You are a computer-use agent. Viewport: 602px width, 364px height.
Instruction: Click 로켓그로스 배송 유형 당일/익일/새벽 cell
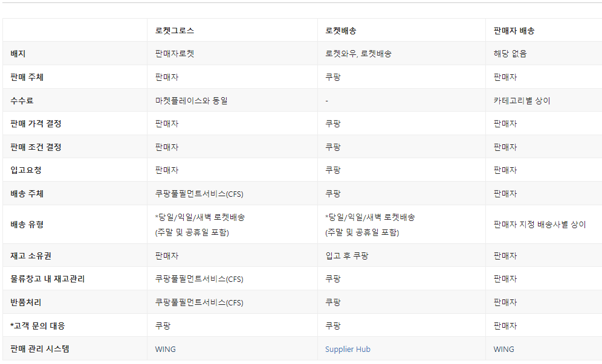click(x=200, y=225)
